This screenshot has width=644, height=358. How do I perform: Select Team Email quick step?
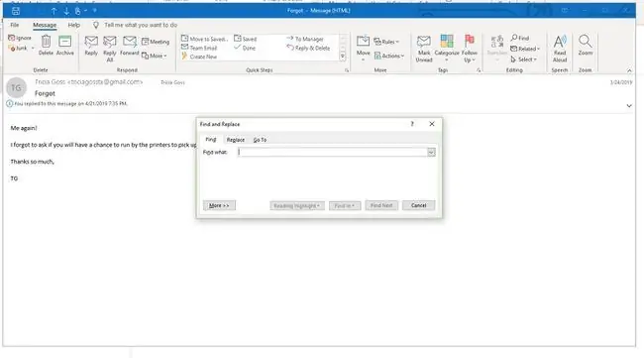[x=199, y=48]
